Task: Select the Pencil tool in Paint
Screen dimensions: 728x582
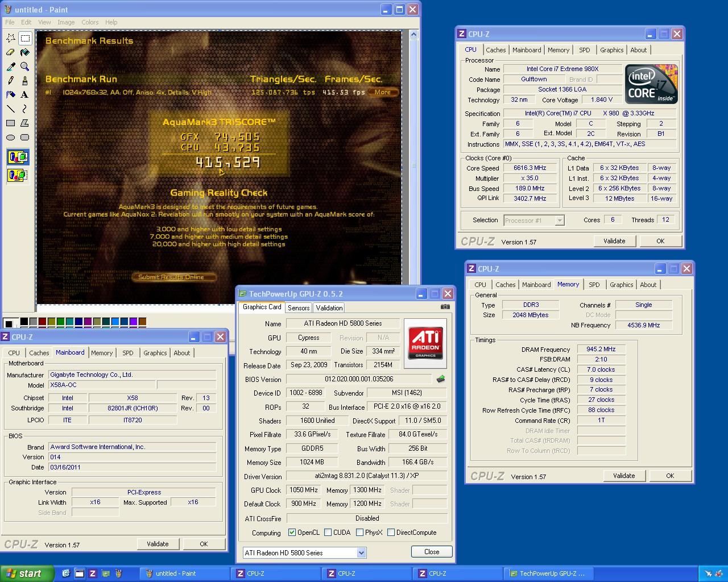Action: pos(11,80)
